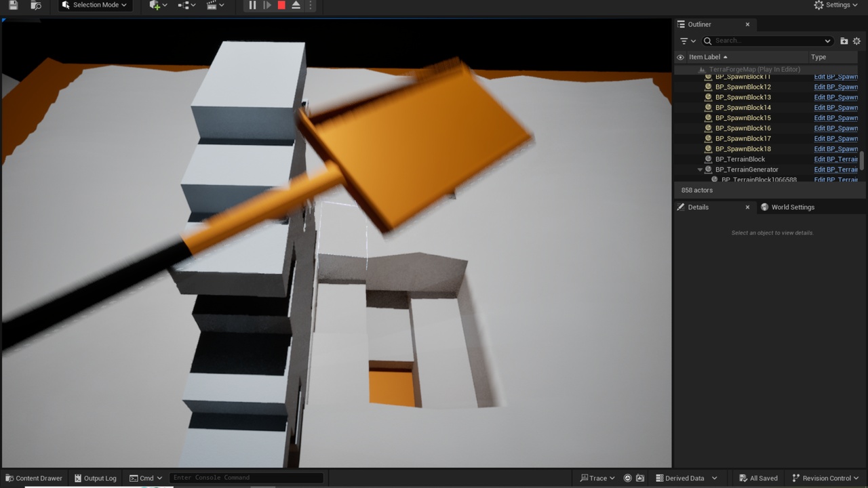The width and height of the screenshot is (868, 488).
Task: Open Edit BP_Spawn link for BP_SpawnBlock15
Action: (836, 118)
